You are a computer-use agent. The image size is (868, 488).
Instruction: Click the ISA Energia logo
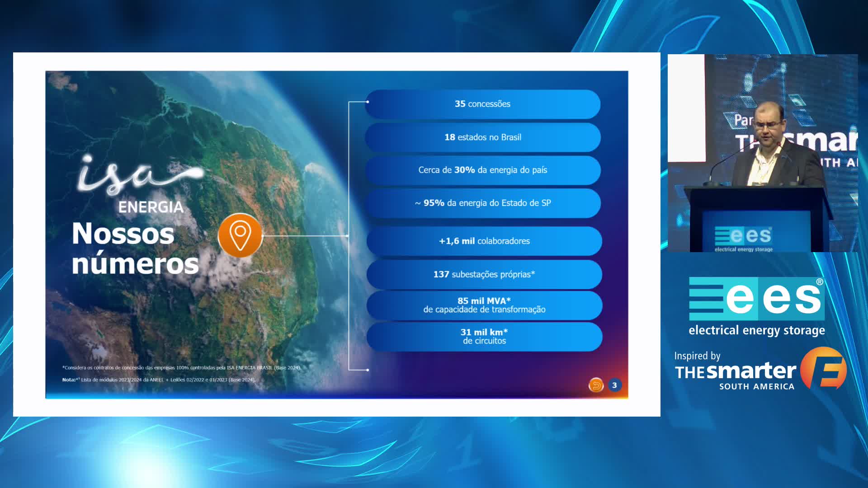[140, 184]
